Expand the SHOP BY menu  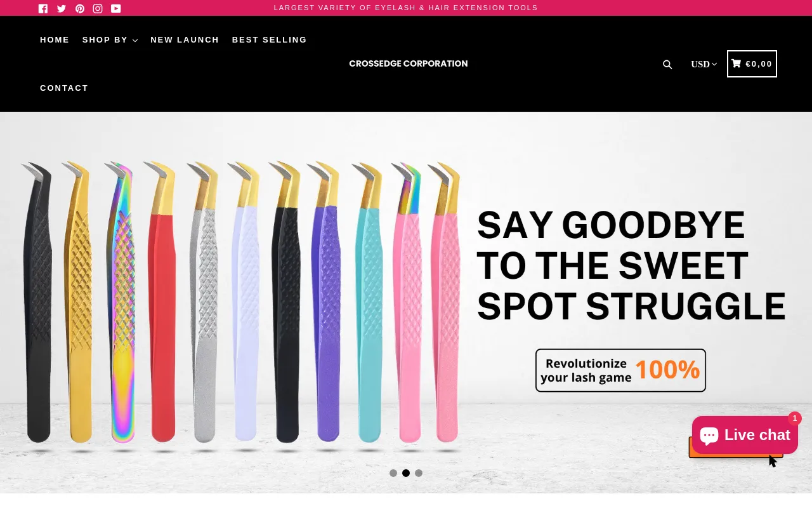click(110, 40)
